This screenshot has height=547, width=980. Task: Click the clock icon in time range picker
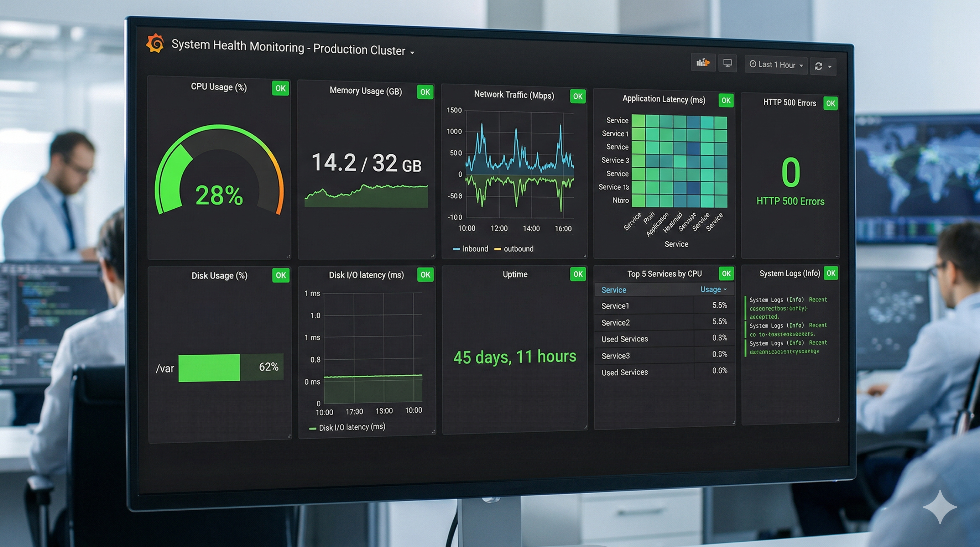[754, 65]
